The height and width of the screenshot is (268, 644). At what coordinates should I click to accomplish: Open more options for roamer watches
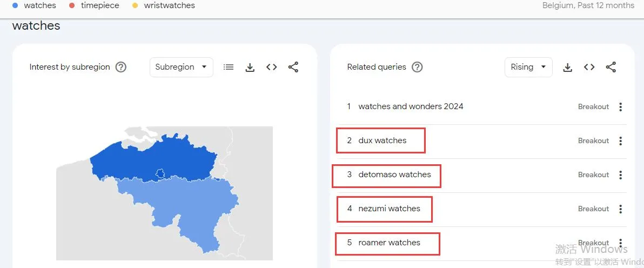point(621,243)
